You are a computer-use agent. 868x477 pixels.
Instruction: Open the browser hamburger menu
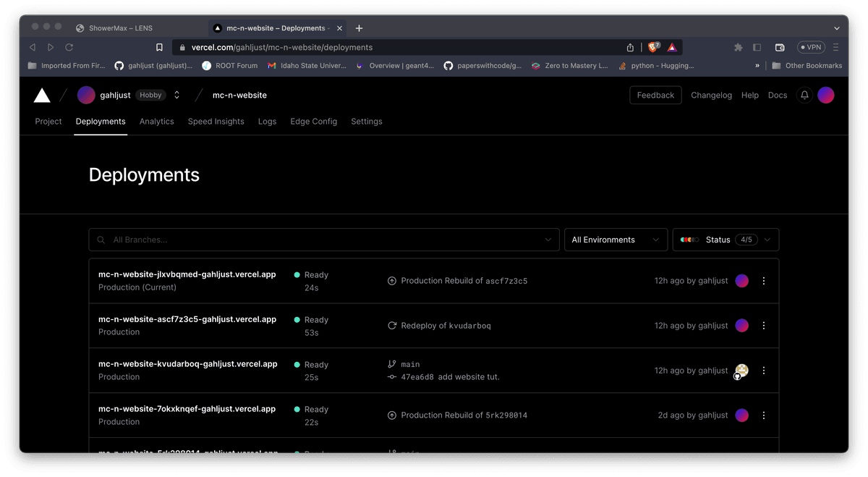(836, 47)
